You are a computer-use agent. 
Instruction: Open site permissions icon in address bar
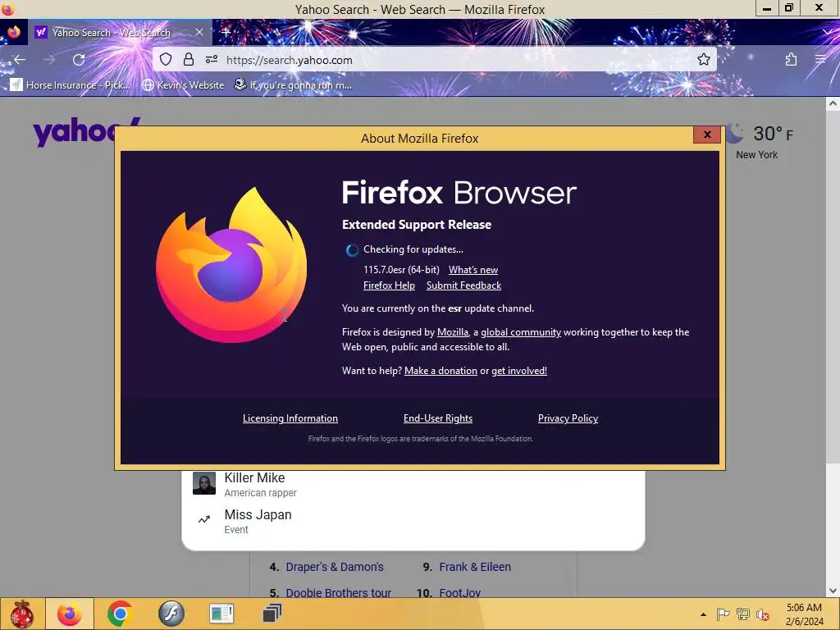(x=212, y=59)
